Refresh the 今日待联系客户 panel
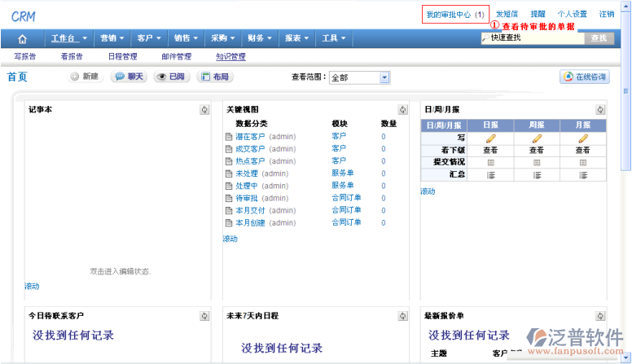 tap(205, 316)
